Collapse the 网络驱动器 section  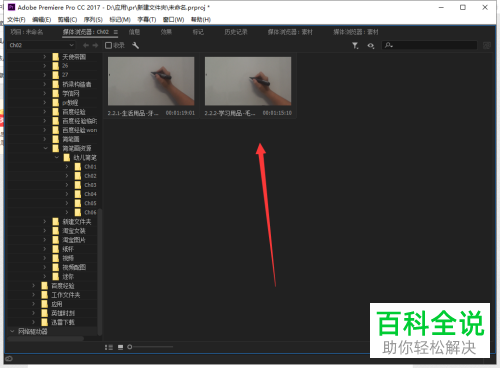[12, 331]
